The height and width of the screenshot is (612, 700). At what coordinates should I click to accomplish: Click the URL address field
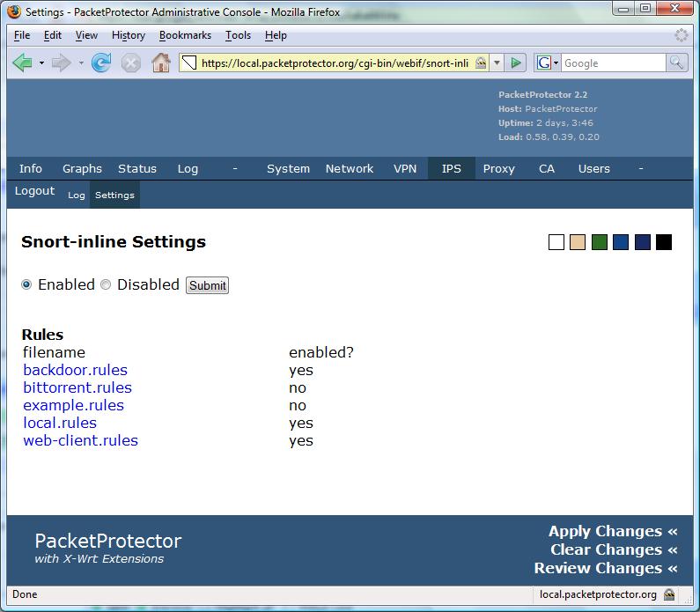pos(335,63)
